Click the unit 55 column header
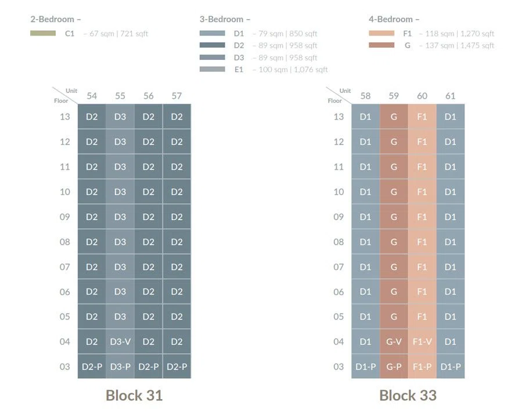511x420 pixels. [x=120, y=96]
